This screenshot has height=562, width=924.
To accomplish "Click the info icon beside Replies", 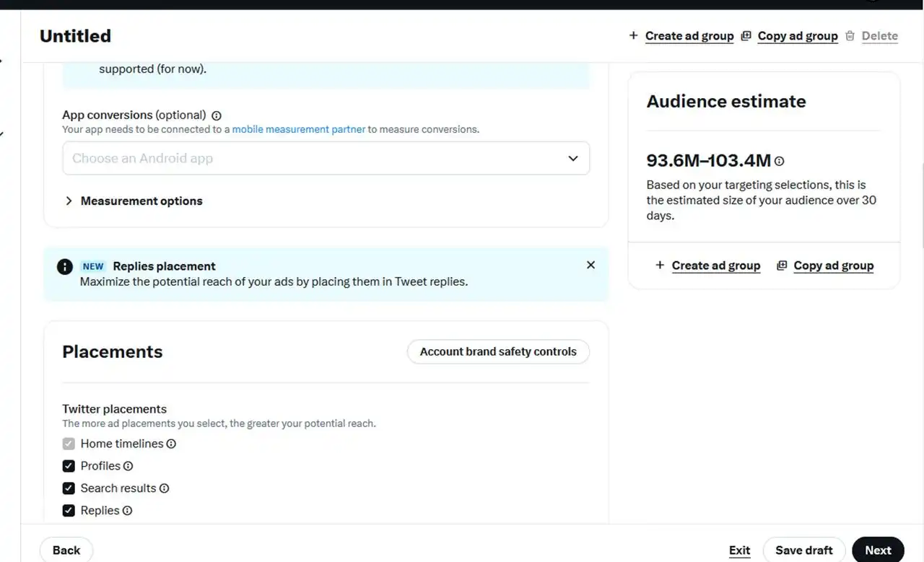I will pos(127,511).
